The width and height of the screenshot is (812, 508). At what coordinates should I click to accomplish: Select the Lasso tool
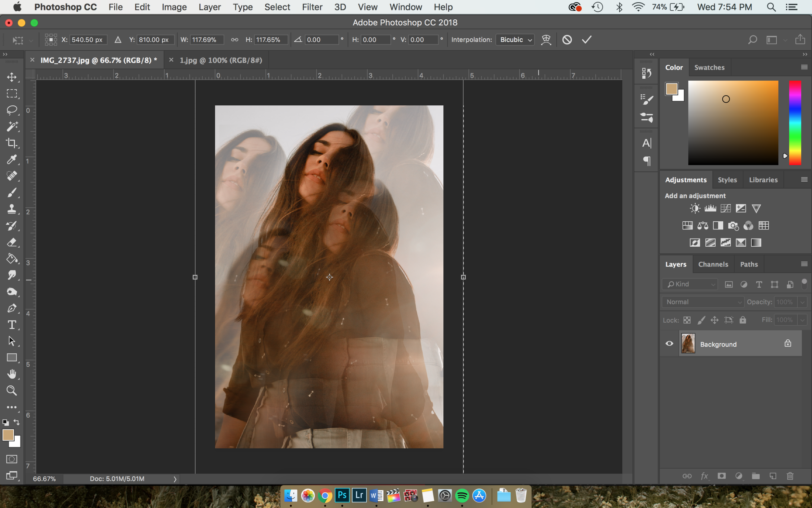point(12,110)
